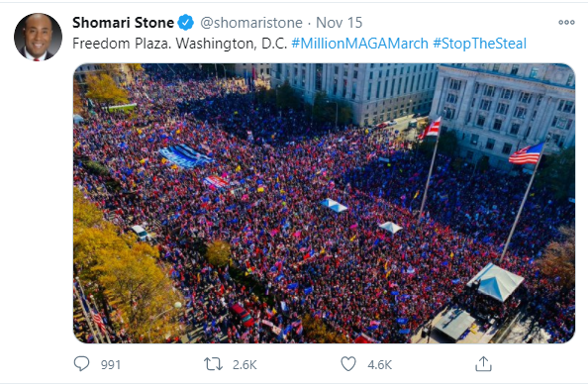The height and width of the screenshot is (384, 588).
Task: Click the American flag in the photo
Action: click(527, 153)
